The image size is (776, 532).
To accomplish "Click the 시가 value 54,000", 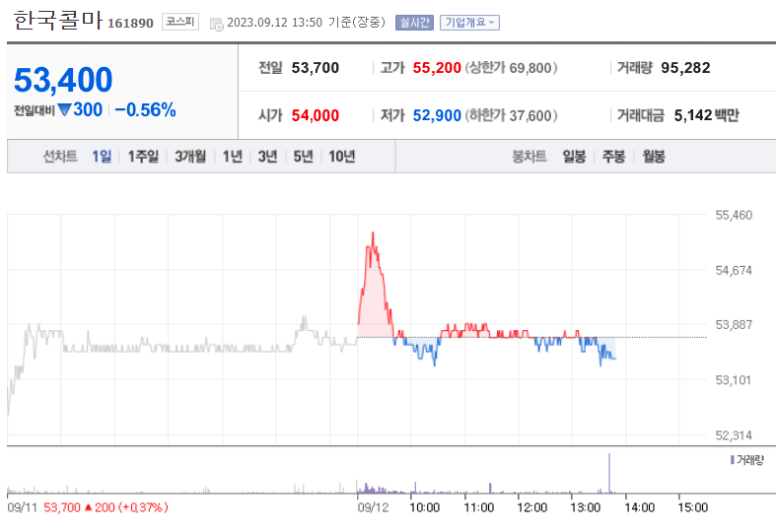I will (316, 115).
